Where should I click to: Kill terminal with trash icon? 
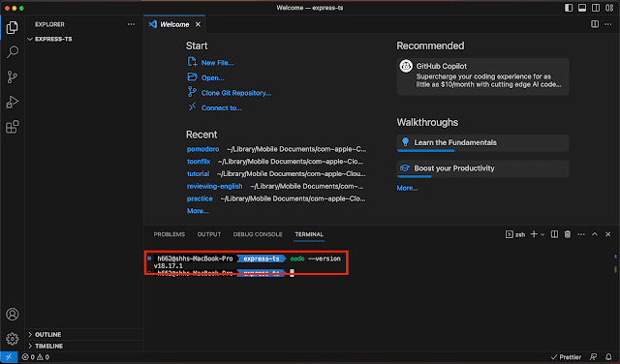[x=568, y=234]
